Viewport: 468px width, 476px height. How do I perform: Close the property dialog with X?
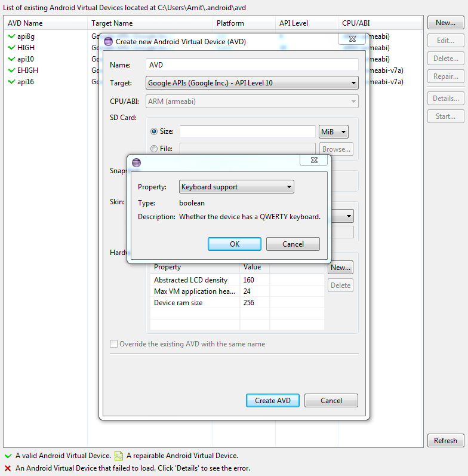tap(314, 160)
